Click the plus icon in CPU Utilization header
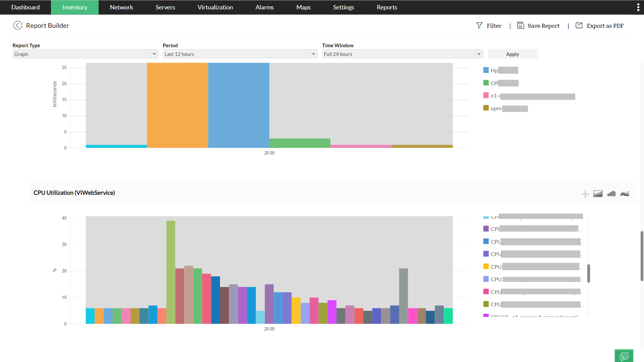Viewport: 644px width, 362px height. [585, 194]
